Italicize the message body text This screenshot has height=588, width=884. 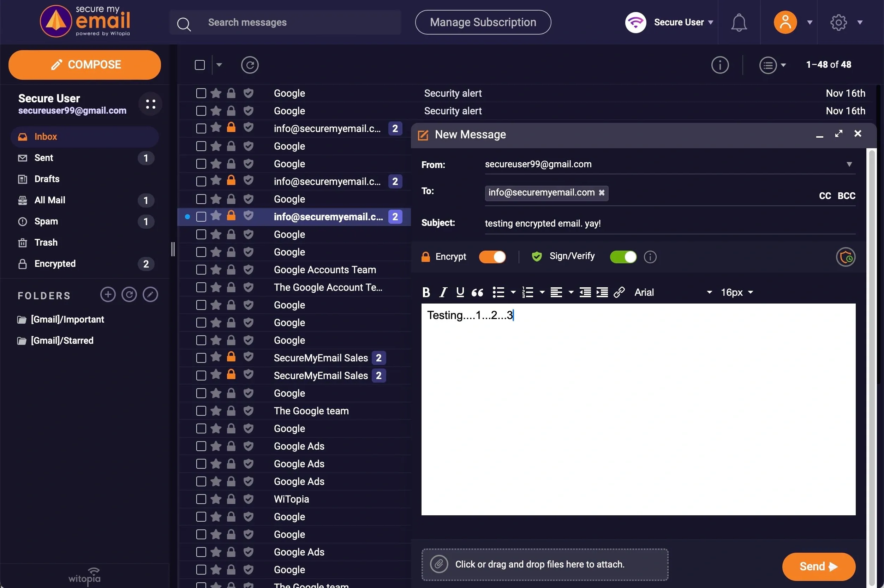(443, 292)
